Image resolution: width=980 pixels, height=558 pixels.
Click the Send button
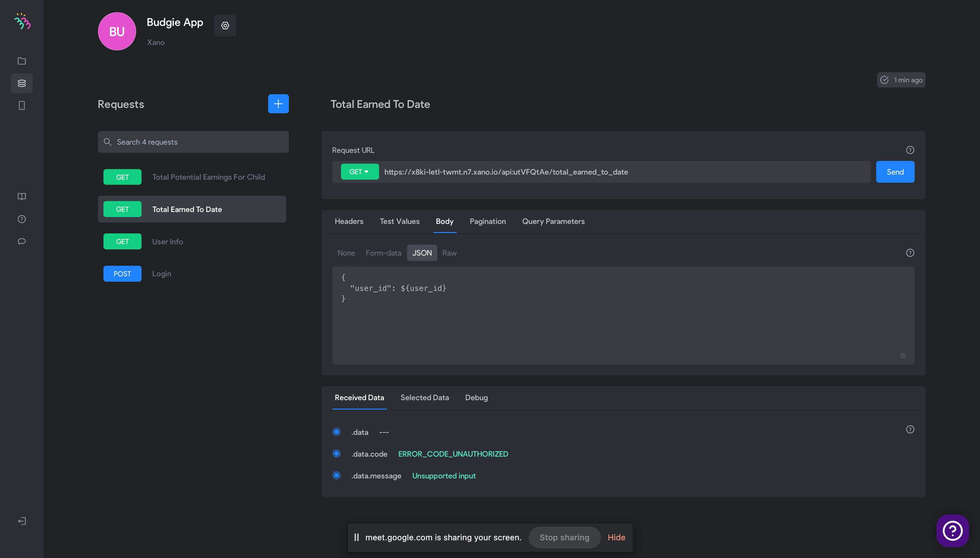pos(895,172)
